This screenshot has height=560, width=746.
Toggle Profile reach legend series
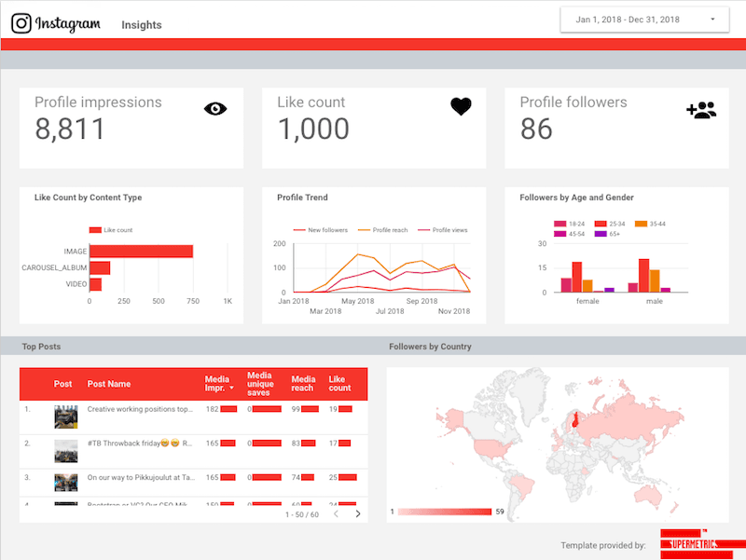point(383,230)
